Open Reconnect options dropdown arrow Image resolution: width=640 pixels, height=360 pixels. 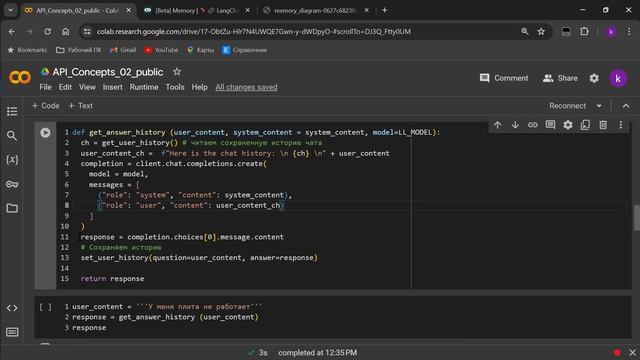(599, 106)
